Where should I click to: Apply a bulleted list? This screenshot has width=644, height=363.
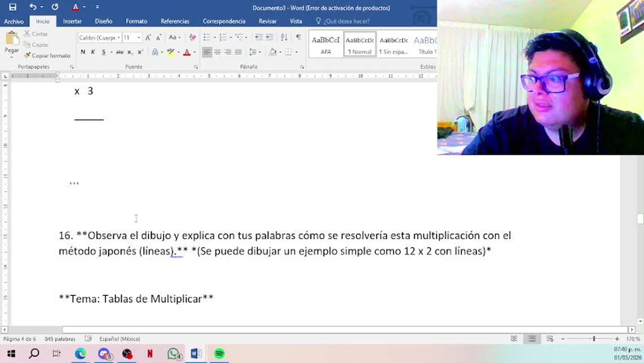(x=207, y=37)
